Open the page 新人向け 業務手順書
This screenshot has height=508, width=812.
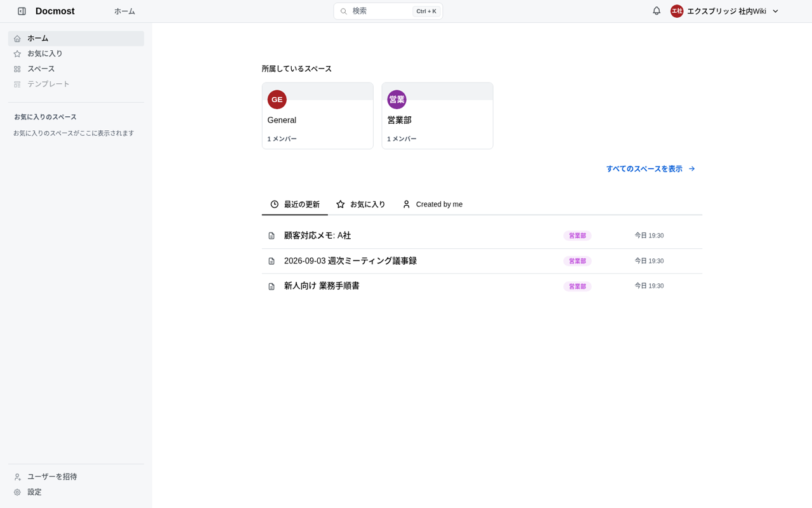(322, 286)
